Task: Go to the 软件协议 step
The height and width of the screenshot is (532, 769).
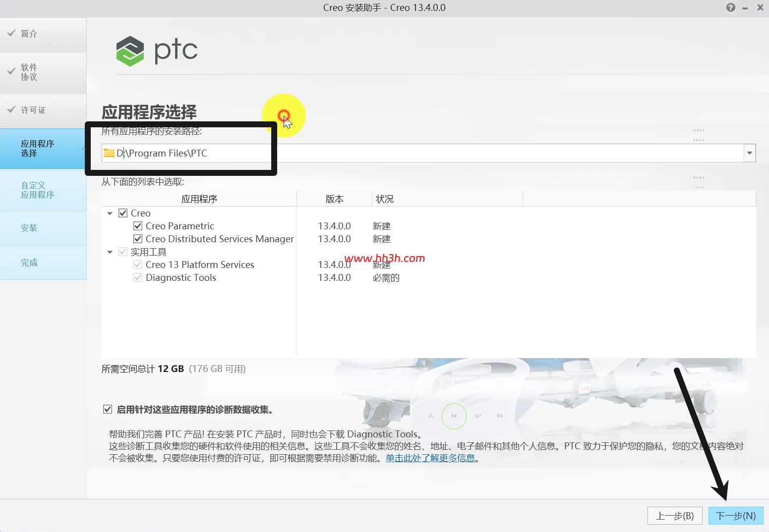Action: [43, 72]
